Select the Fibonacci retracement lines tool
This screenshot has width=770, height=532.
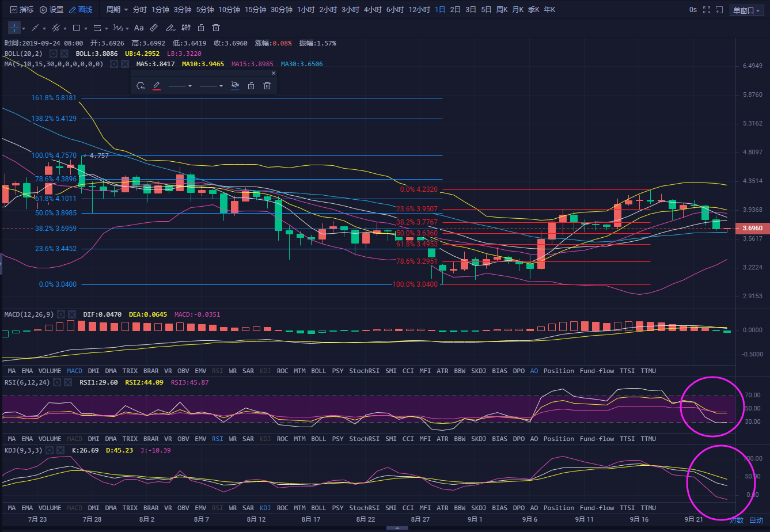point(97,28)
